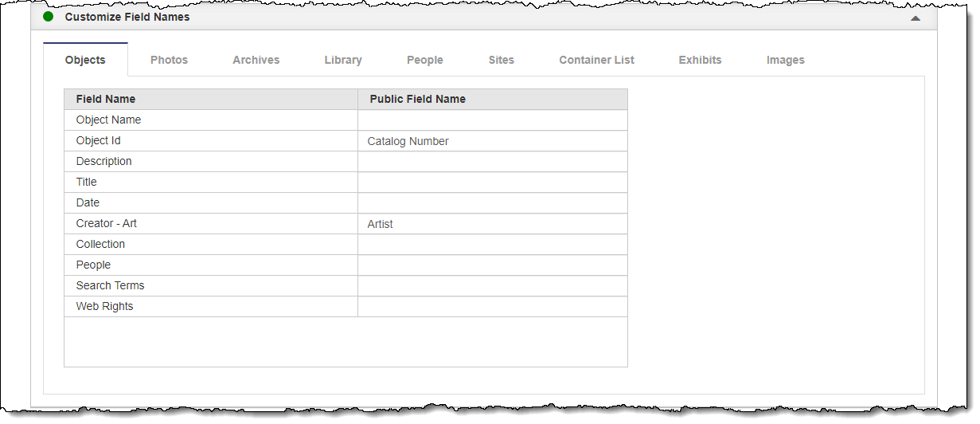The width and height of the screenshot is (980, 424).
Task: Edit public name for Object Name
Action: click(x=492, y=120)
